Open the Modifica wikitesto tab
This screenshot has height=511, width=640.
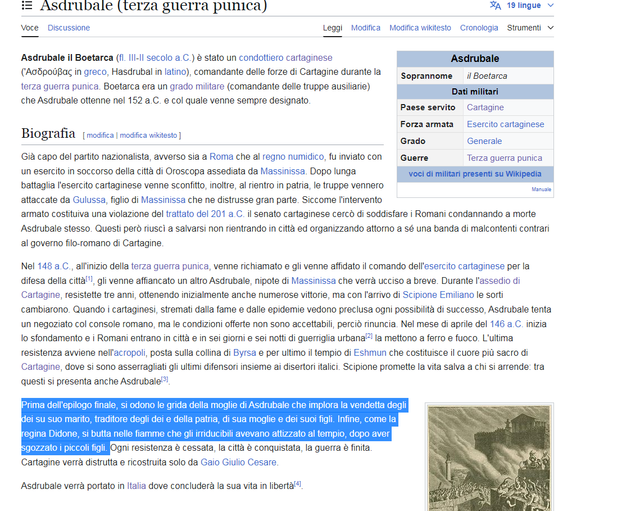pos(420,28)
